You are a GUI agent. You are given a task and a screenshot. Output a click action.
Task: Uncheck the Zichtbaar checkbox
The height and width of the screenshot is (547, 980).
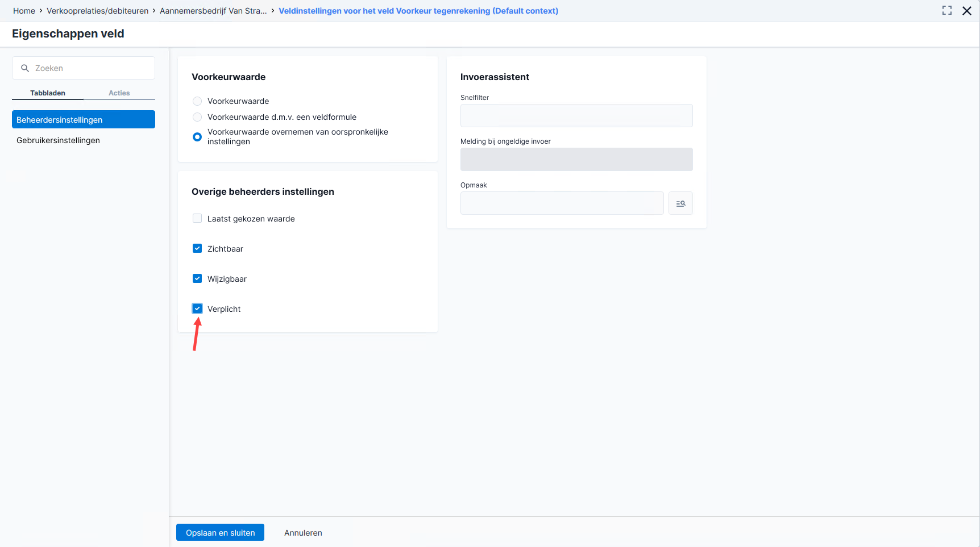[197, 248]
